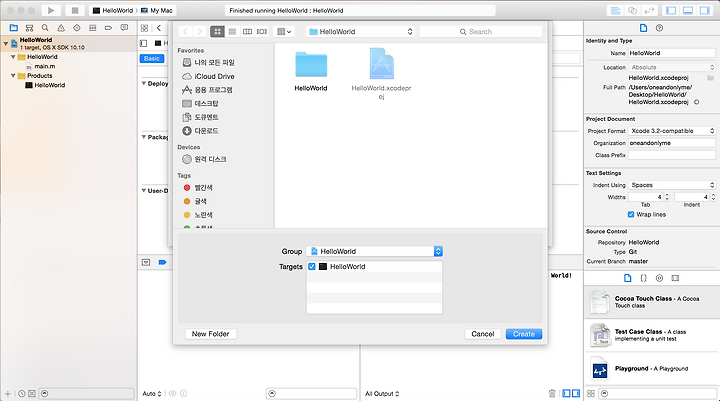This screenshot has height=401, width=720.
Task: Open the item arrangement dropdown
Action: pyautogui.click(x=284, y=31)
